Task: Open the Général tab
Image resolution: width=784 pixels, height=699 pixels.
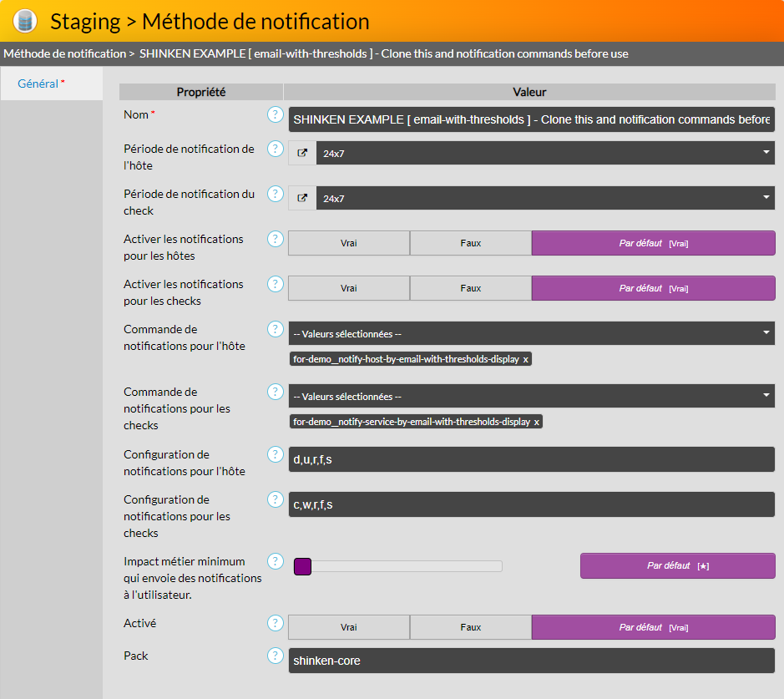Action: click(x=38, y=84)
